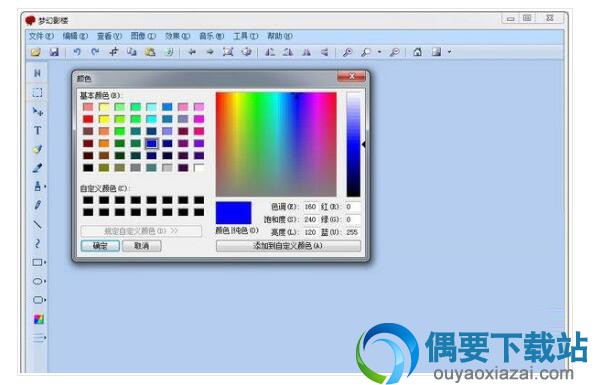Click the fit-to-window toolbar icon
The image size is (599, 385).
tap(228, 52)
